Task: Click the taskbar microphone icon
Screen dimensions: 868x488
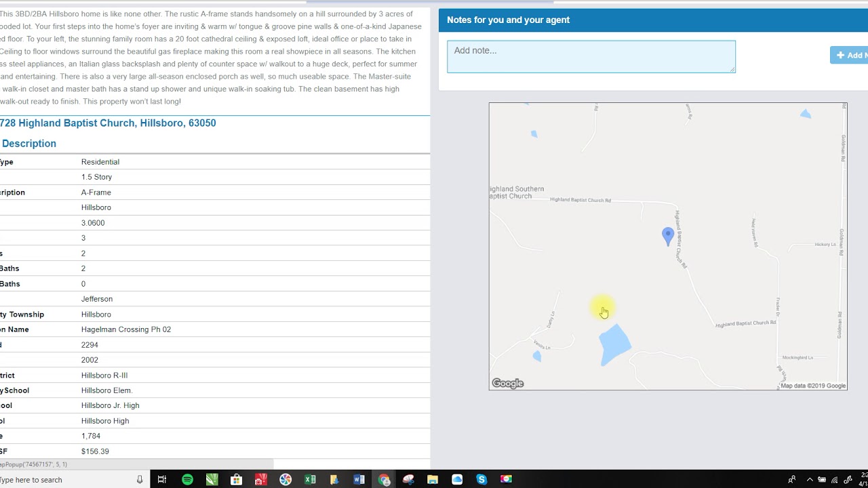Action: click(140, 480)
